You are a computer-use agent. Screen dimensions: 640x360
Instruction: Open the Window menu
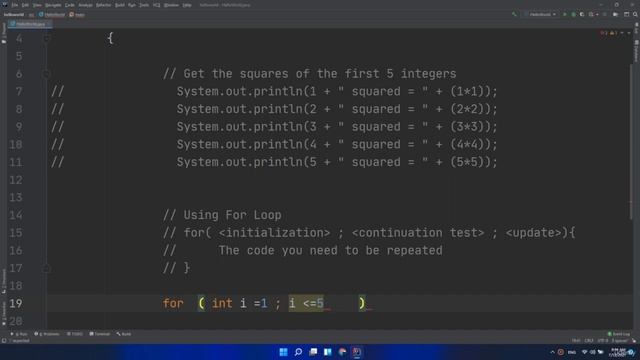tap(171, 5)
